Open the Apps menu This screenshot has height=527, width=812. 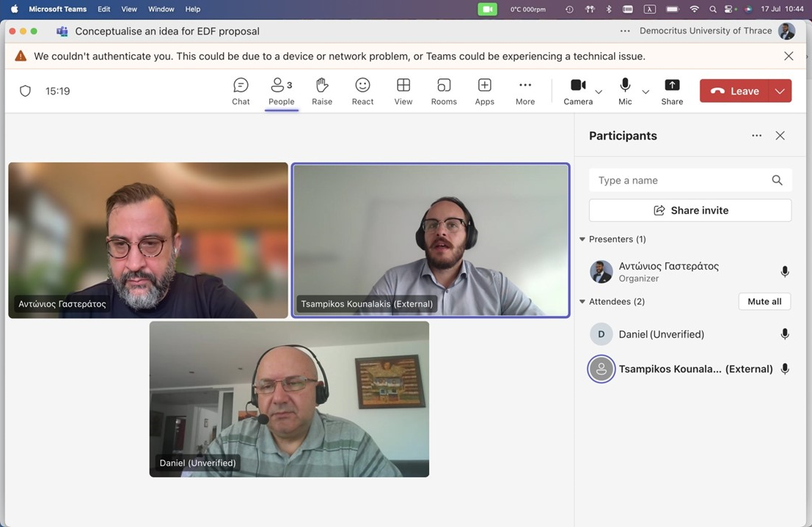[x=484, y=92]
